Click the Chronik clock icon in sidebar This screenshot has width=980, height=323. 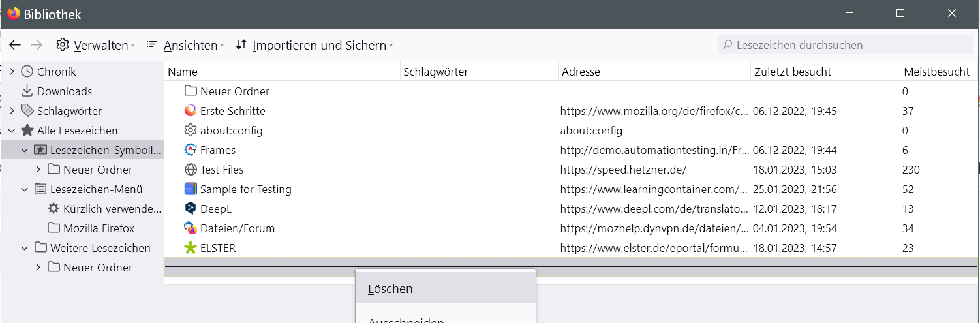(27, 72)
